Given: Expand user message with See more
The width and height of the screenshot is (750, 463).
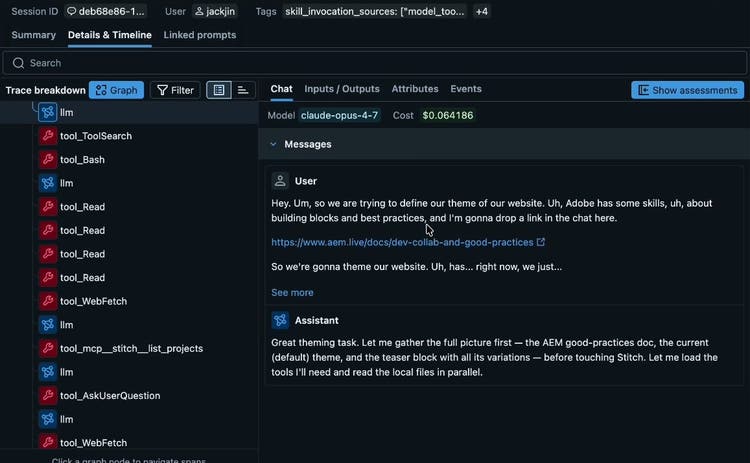Looking at the screenshot, I should [292, 292].
